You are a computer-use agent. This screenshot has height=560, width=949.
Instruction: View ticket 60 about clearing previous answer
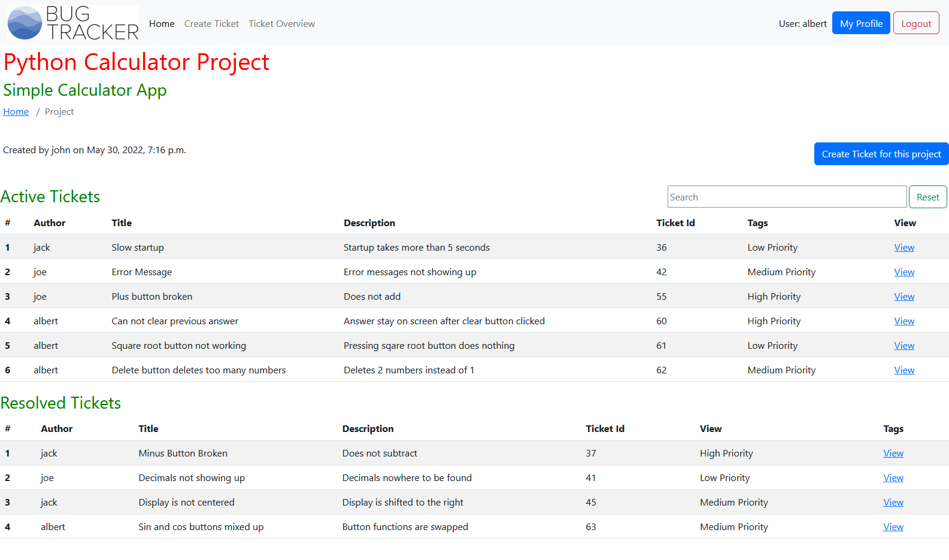pos(904,321)
